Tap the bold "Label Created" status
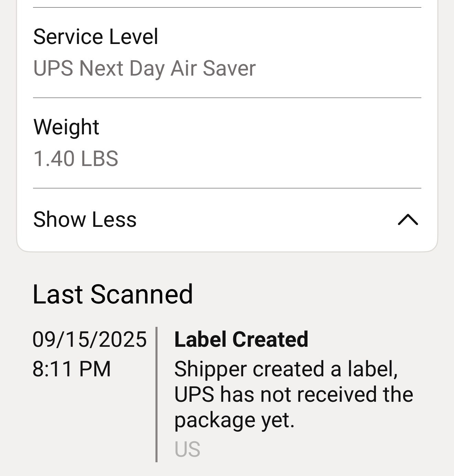Screen dimensions: 454x476 (241, 339)
